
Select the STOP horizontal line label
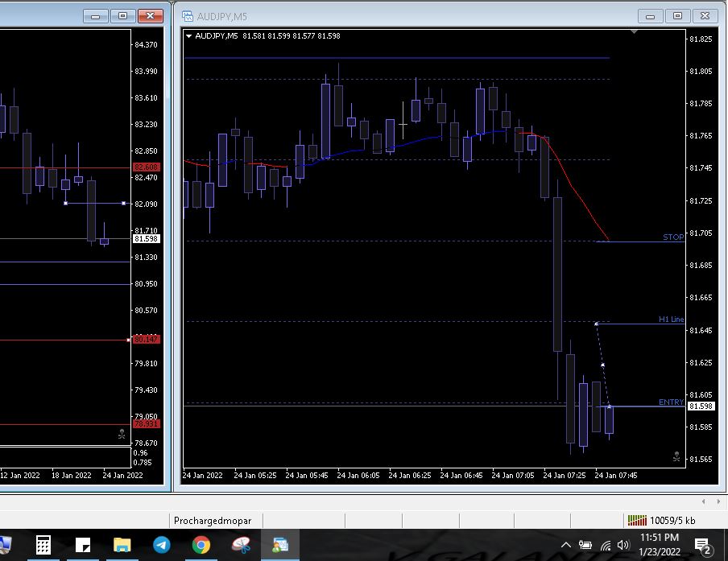[x=673, y=237]
